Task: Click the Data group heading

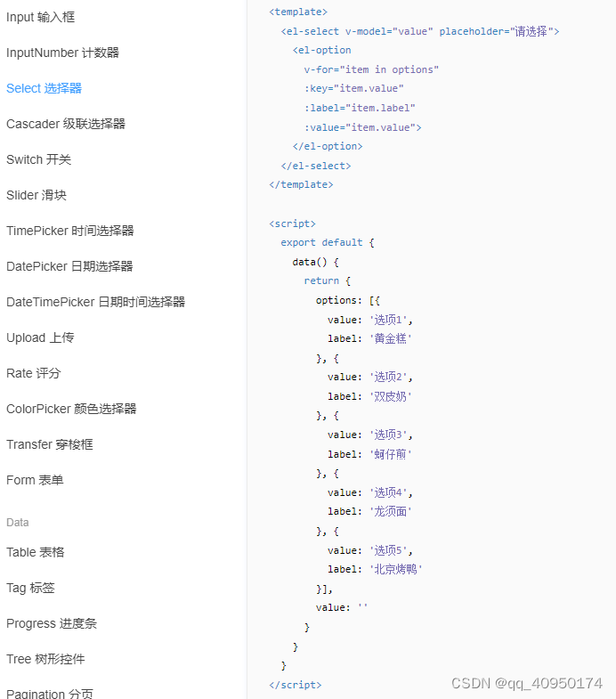Action: [x=18, y=523]
